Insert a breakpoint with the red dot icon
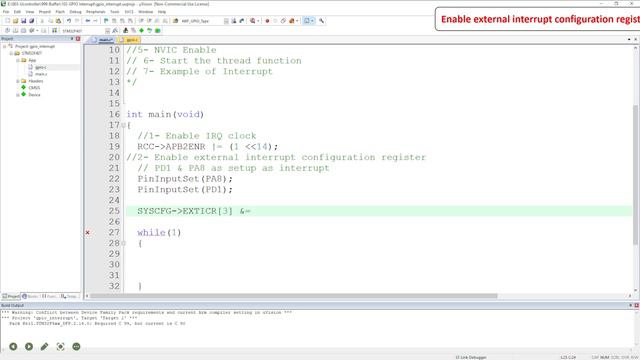 (267, 21)
